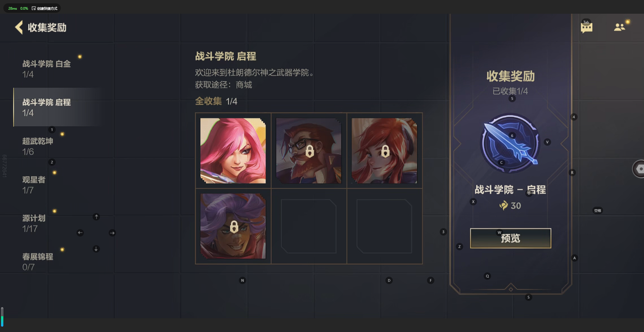Select the locked bearded glasses champion thumbnail
644x332 pixels.
pyautogui.click(x=309, y=151)
